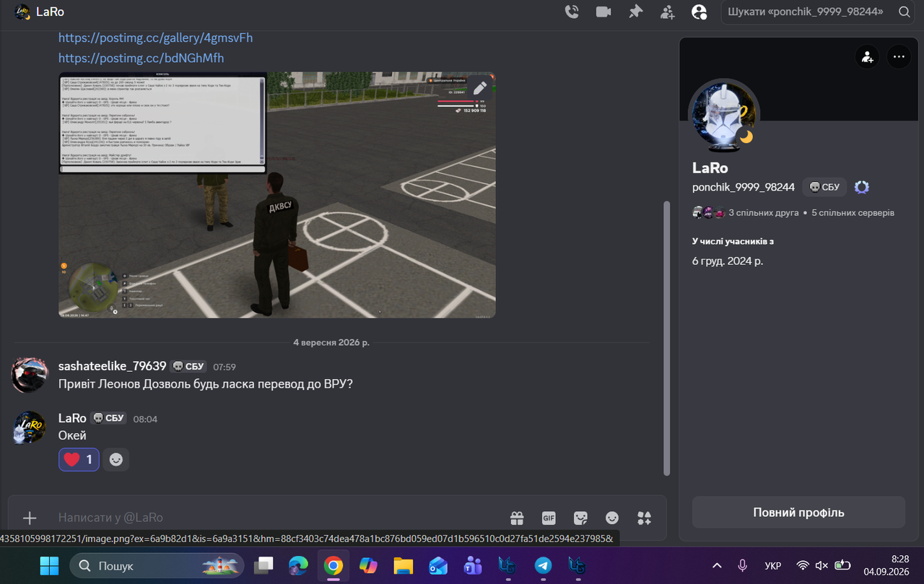Switch to Google Chrome on the taskbar
This screenshot has height=584, width=924.
click(334, 566)
